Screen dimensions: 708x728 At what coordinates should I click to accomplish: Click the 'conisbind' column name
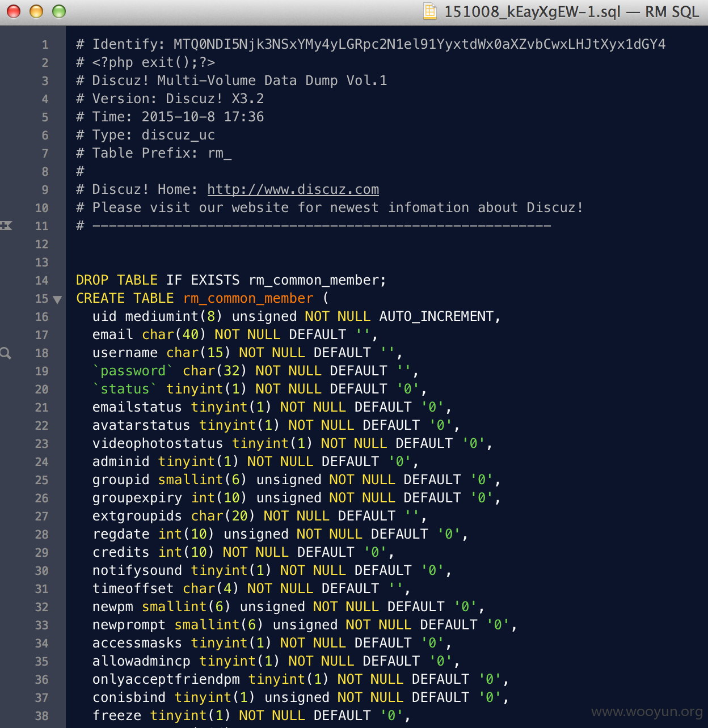point(129,697)
